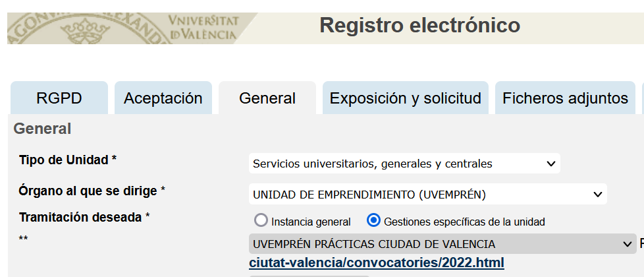644x277 pixels.
Task: Open the RGPD tab
Action: pos(59,98)
